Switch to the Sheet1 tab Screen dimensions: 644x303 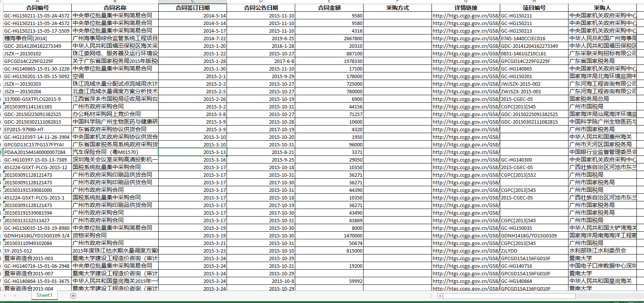pyautogui.click(x=44, y=295)
